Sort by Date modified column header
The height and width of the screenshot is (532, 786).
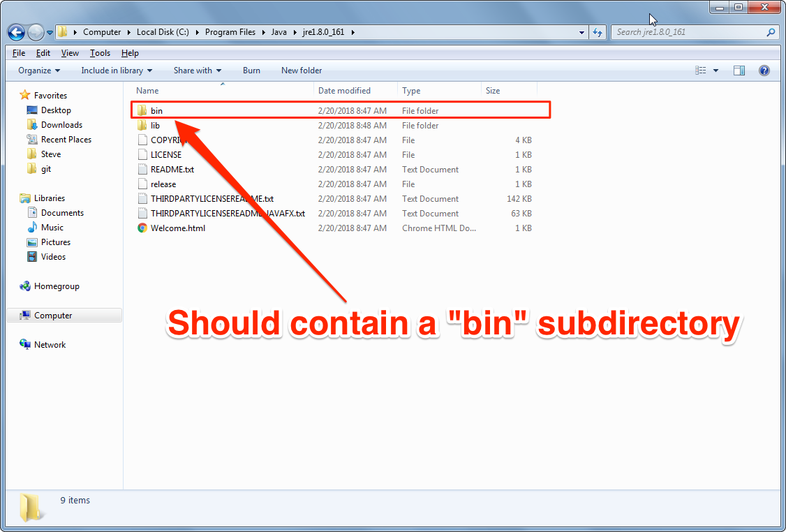[344, 91]
